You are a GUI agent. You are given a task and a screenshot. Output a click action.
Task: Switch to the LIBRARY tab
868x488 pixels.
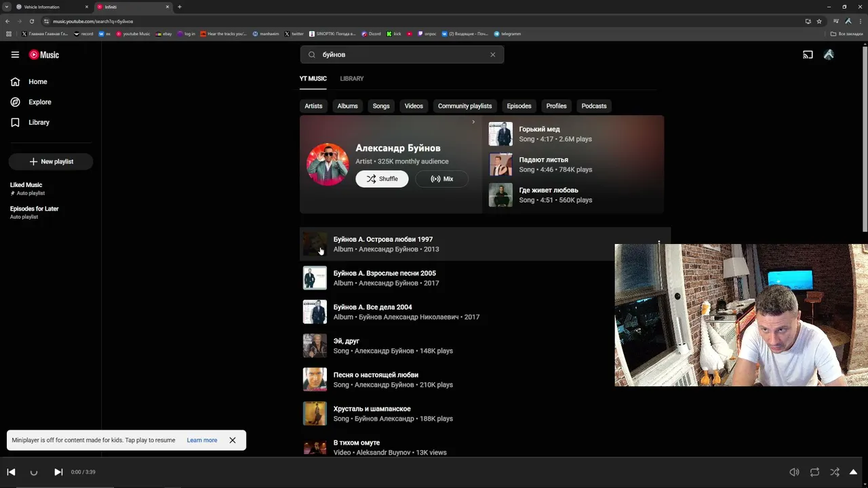[352, 79]
